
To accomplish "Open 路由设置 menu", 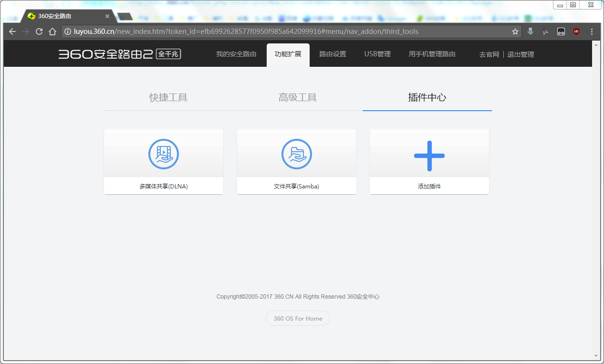I will tap(333, 54).
